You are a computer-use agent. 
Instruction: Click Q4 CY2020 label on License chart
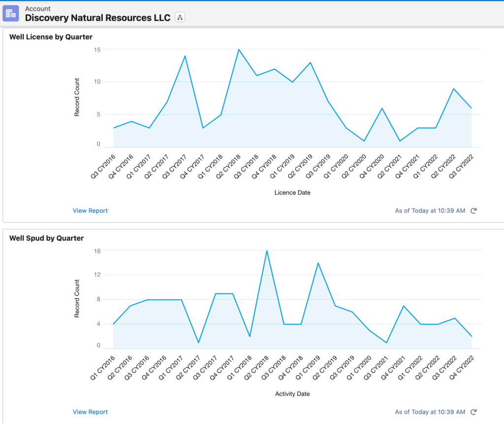point(372,166)
